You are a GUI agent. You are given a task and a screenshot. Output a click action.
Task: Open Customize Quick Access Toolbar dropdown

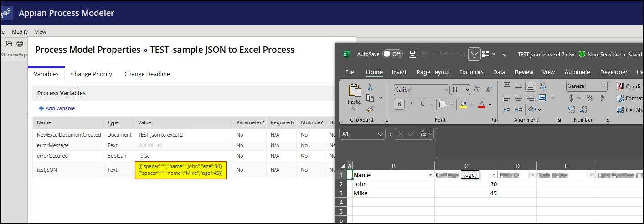click(x=504, y=54)
